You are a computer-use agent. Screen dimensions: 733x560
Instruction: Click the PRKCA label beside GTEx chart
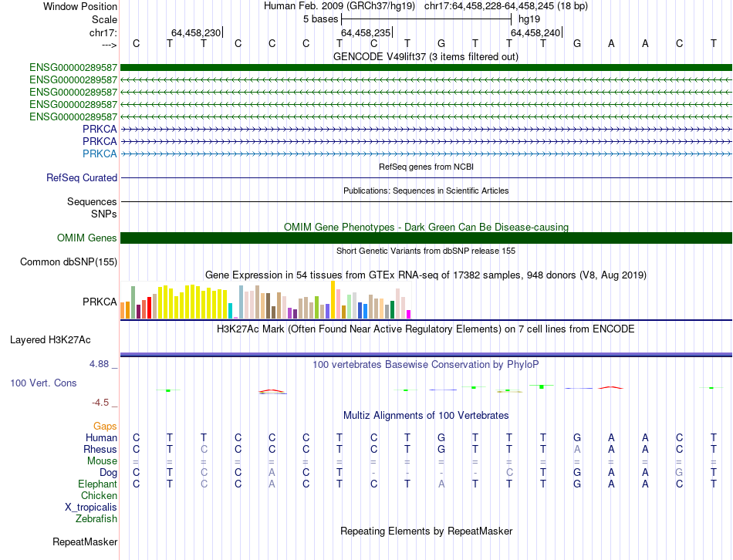(x=100, y=302)
